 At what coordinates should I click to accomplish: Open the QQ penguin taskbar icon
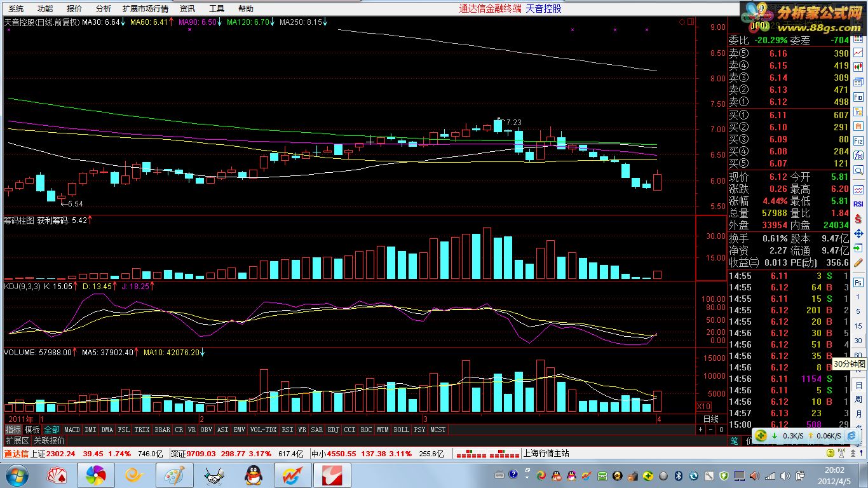(254, 475)
